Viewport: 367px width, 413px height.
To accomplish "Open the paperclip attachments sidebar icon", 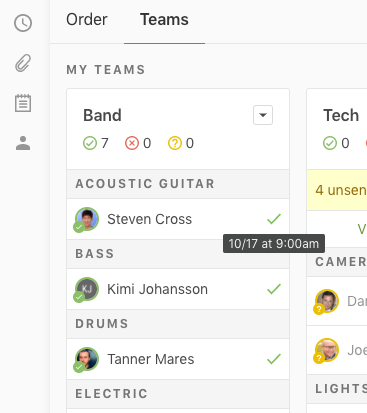I will point(23,63).
